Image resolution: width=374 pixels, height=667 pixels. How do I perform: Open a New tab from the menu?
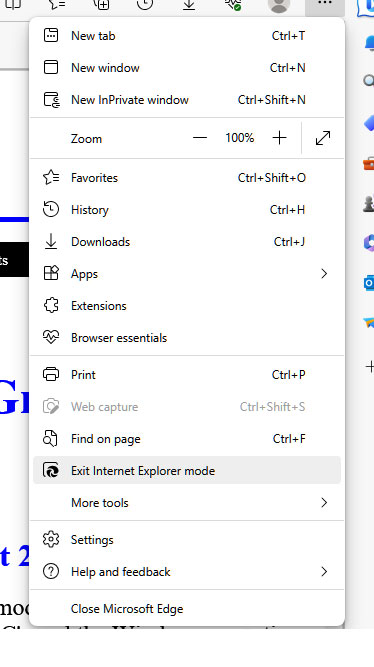187,36
